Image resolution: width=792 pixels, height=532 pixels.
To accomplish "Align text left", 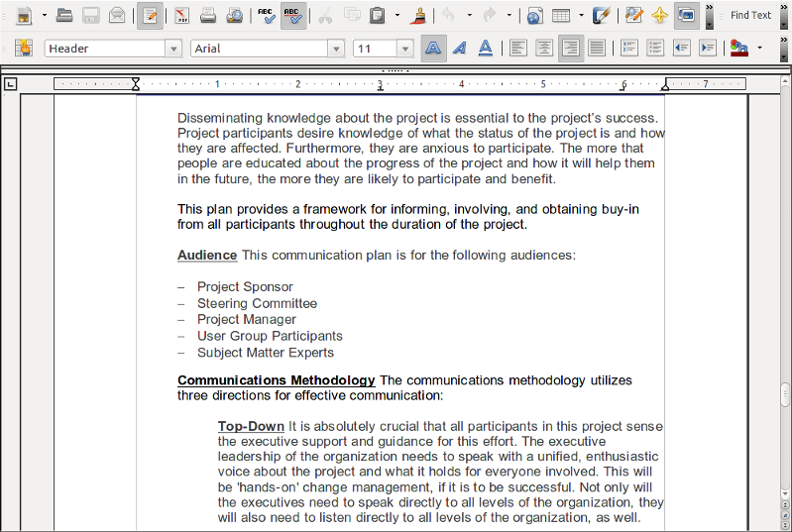I will tap(518, 49).
